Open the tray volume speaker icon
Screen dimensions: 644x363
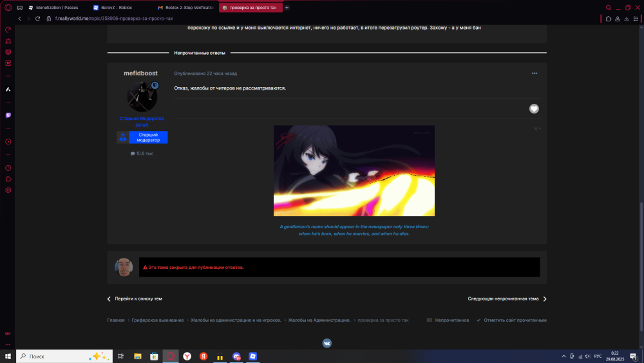pos(588,357)
